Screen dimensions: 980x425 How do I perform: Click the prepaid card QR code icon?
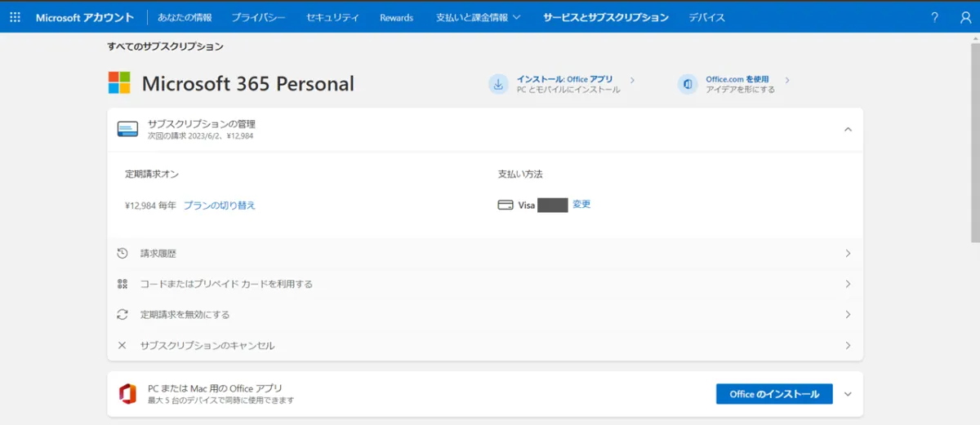[122, 284]
